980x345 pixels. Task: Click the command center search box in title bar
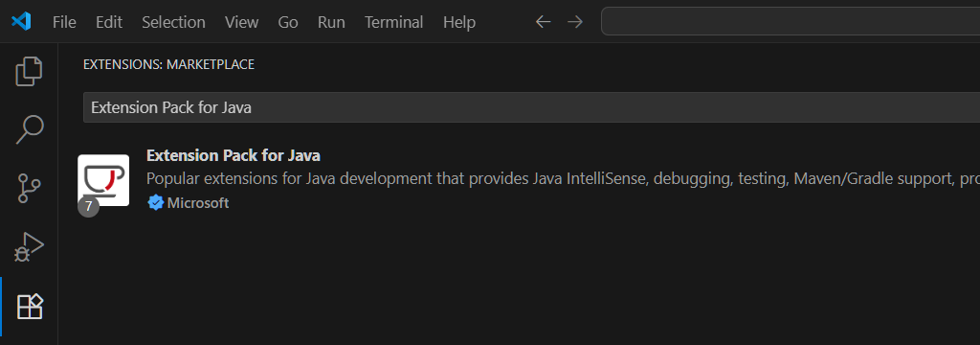pos(791,21)
